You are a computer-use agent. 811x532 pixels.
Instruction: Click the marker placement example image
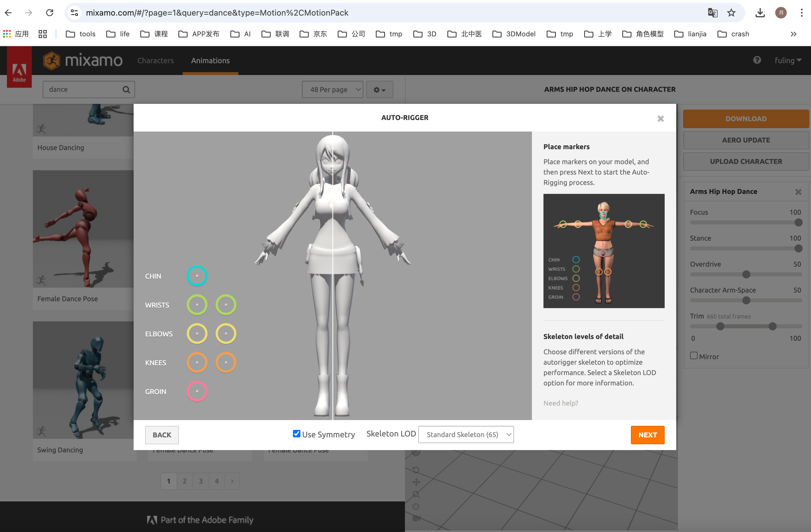603,251
